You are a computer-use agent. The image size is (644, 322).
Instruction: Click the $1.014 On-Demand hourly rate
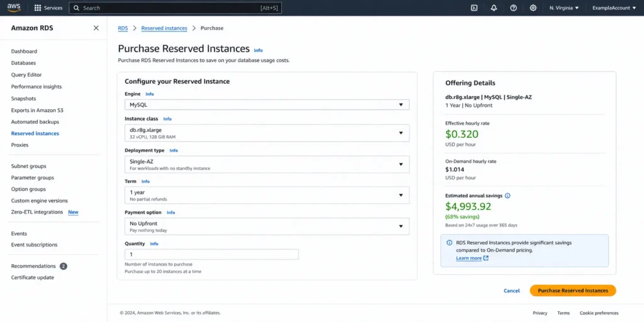[455, 169]
